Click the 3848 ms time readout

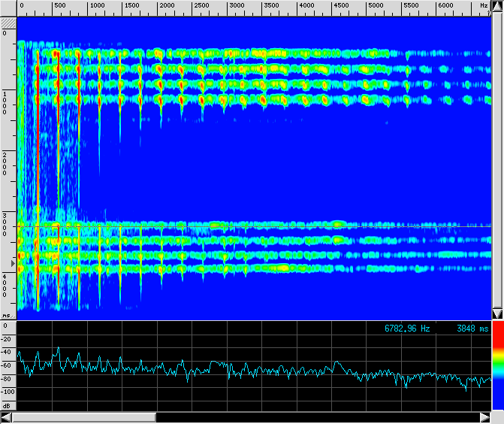[472, 329]
